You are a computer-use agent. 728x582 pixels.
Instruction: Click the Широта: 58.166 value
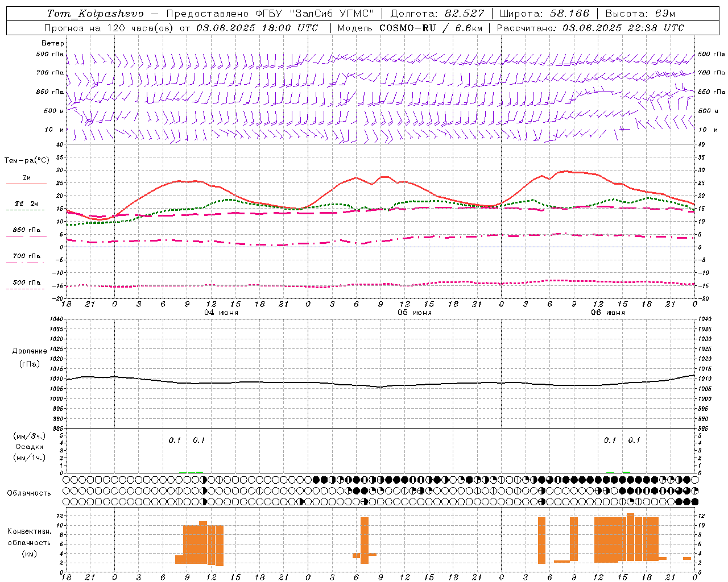pos(545,14)
